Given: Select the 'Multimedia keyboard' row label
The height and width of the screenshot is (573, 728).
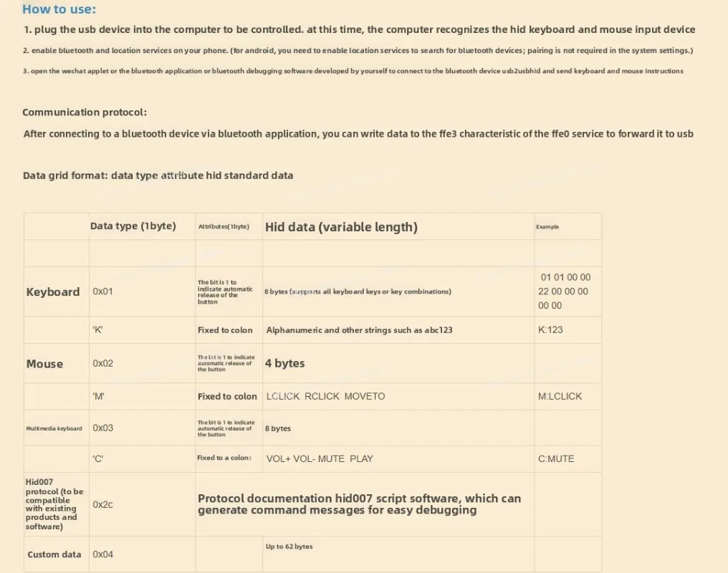Looking at the screenshot, I should pyautogui.click(x=54, y=428).
